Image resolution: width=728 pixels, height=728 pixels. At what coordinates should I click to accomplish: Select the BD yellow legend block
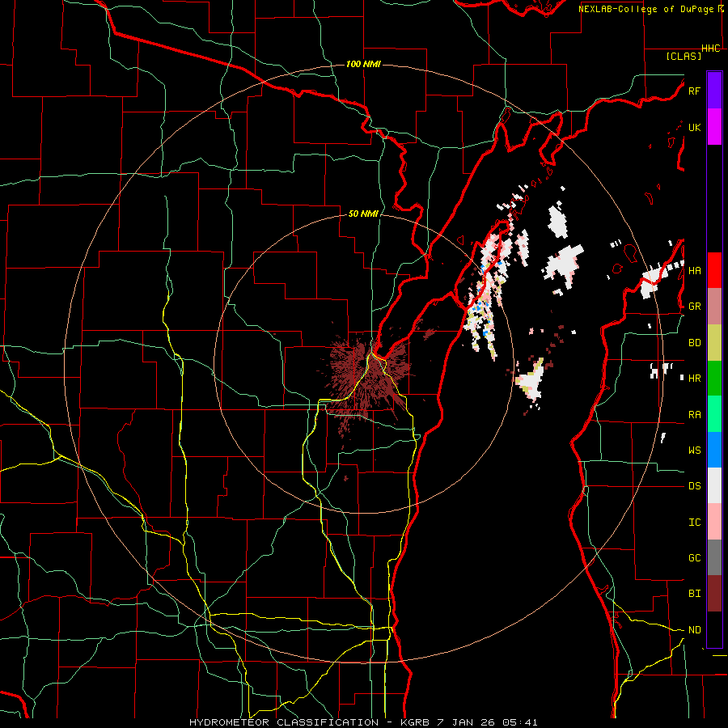[714, 343]
